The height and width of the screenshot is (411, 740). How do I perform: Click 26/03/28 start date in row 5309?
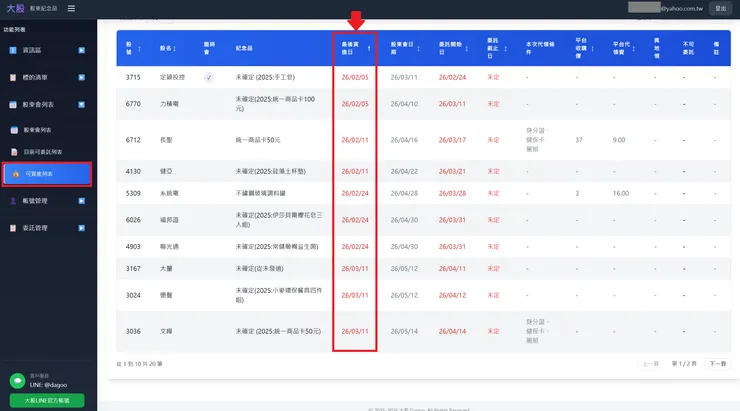[452, 193]
